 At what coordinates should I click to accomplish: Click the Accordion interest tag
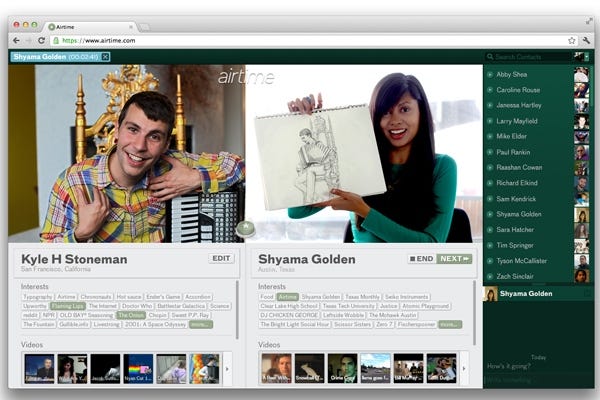pos(198,297)
